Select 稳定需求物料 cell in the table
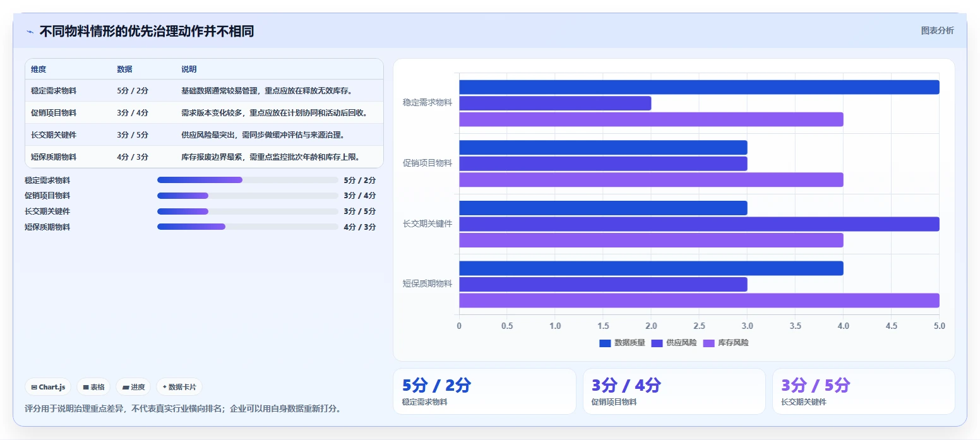 tap(54, 91)
